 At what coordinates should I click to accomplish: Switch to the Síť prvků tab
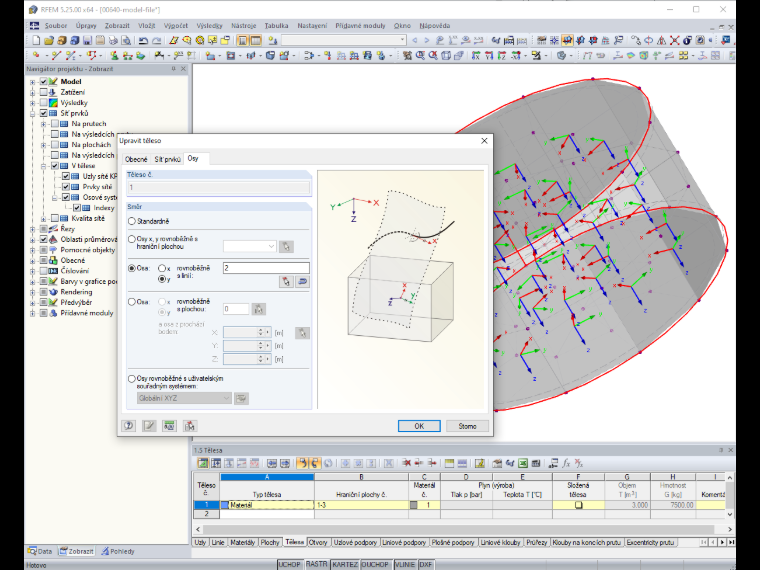pos(167,159)
